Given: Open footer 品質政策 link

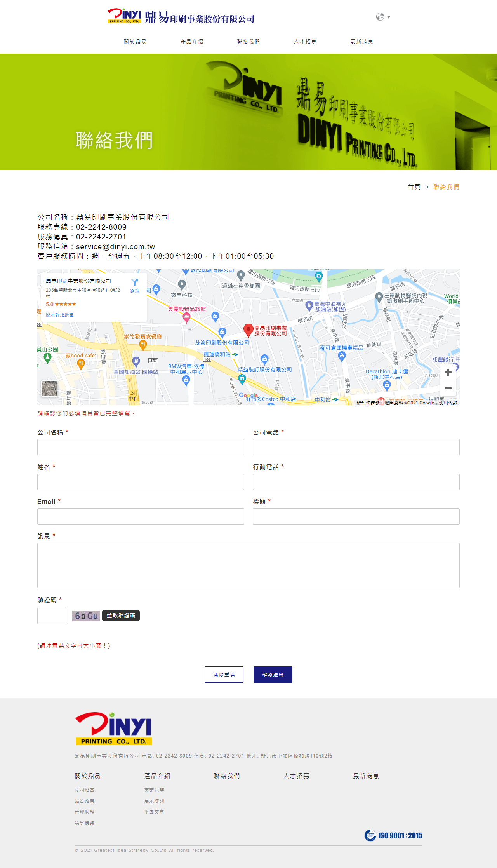Looking at the screenshot, I should 85,801.
